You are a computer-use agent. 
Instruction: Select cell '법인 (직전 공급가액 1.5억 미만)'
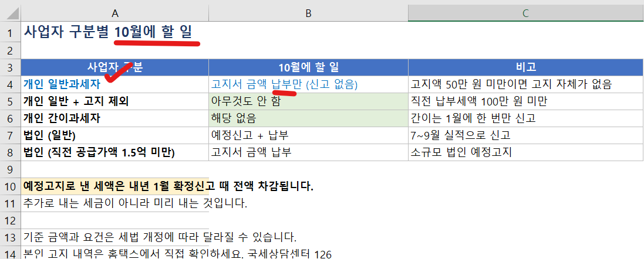tap(114, 152)
